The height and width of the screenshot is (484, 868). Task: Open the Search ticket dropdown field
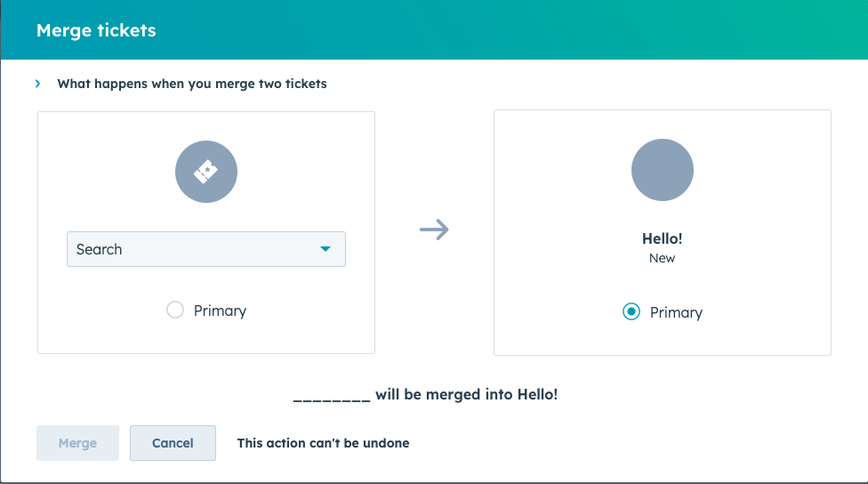196,249
